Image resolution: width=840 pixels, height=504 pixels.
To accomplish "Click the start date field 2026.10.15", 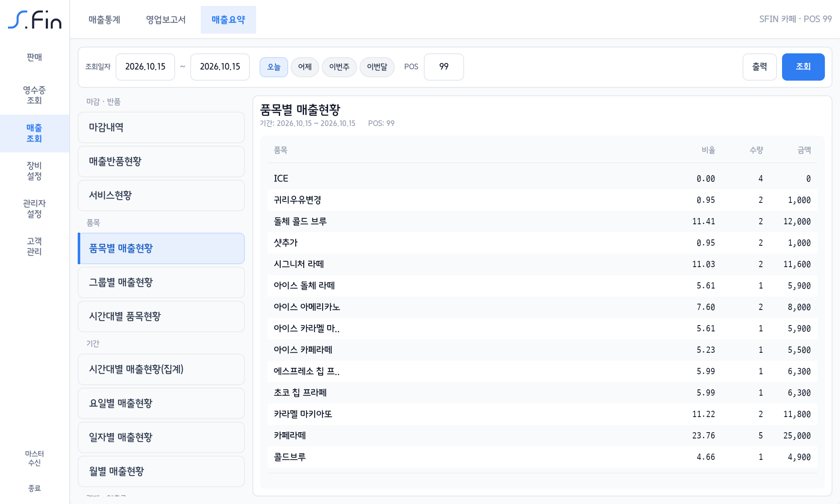I will [x=145, y=67].
